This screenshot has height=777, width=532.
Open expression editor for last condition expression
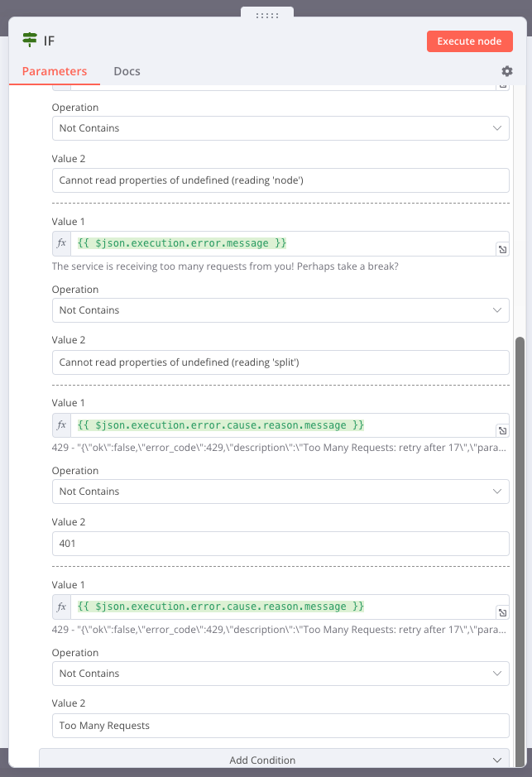502,612
